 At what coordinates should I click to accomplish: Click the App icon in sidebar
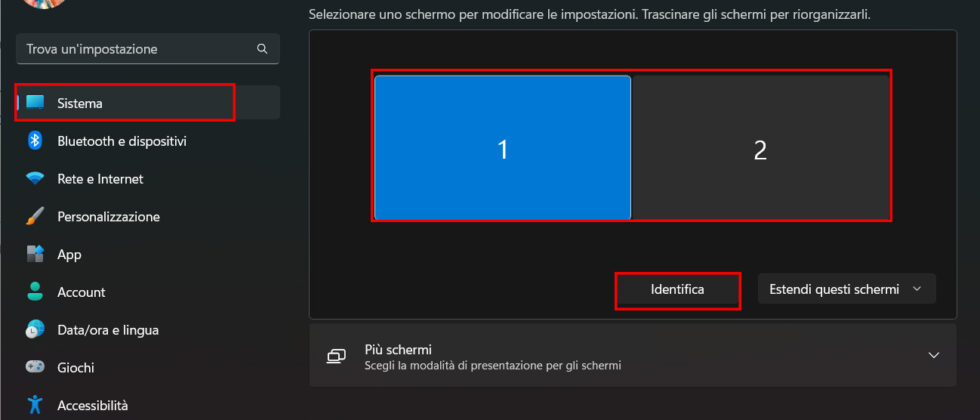point(35,254)
